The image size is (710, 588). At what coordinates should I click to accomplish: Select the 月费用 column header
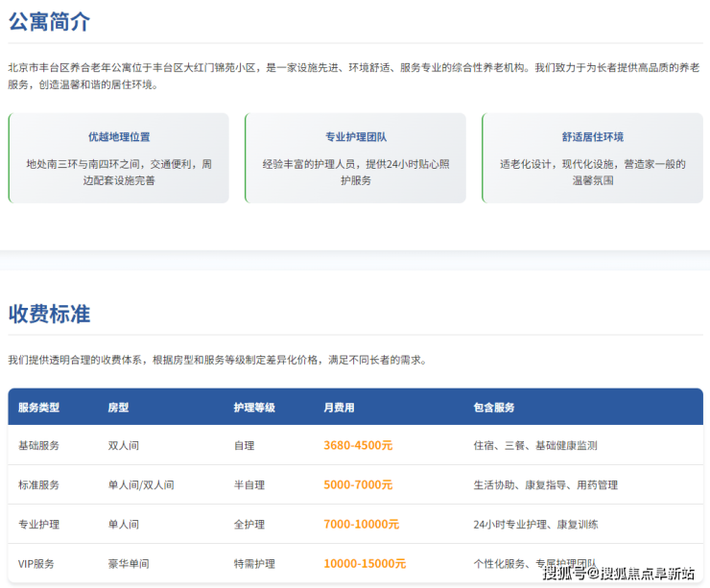click(339, 408)
